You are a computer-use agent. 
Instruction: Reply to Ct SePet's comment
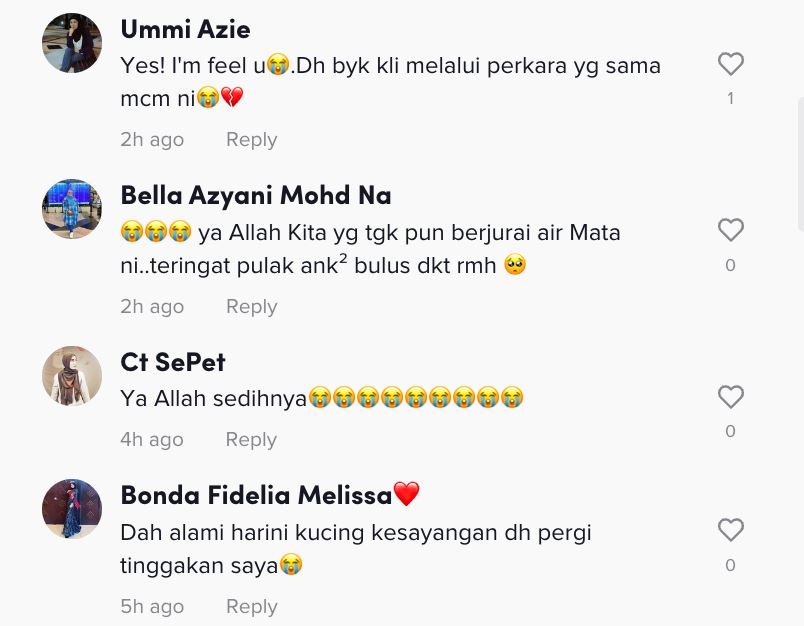[251, 439]
